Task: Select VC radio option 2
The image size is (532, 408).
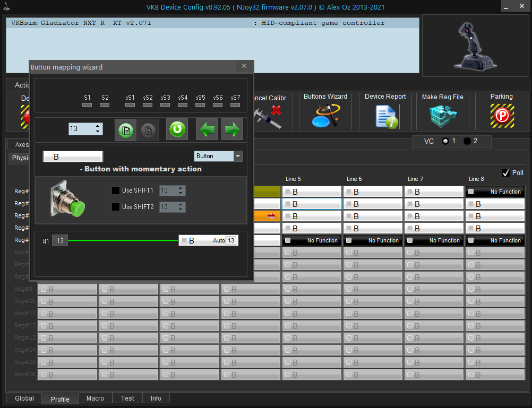Action: tap(467, 141)
